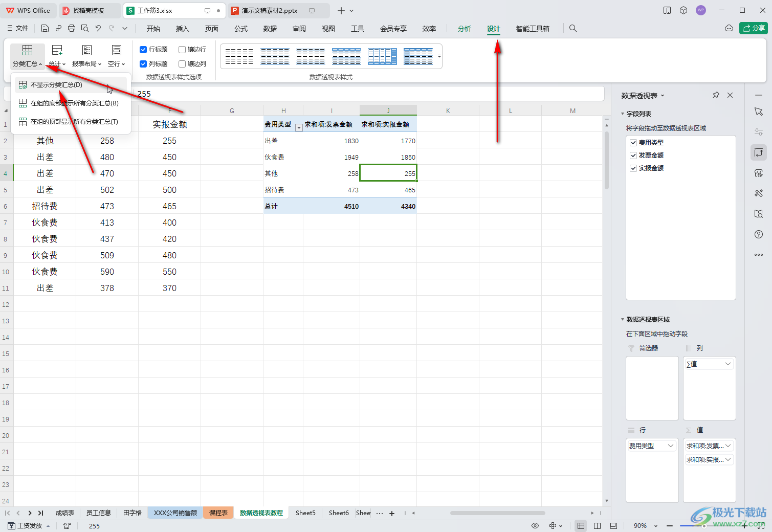Toggle the 行标题 checkbox
This screenshot has width=772, height=532.
143,50
